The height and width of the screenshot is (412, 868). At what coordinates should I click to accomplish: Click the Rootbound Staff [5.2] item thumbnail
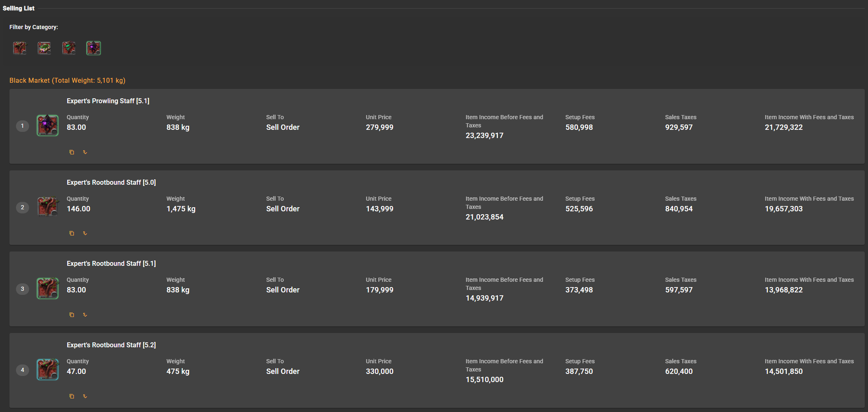(48, 369)
